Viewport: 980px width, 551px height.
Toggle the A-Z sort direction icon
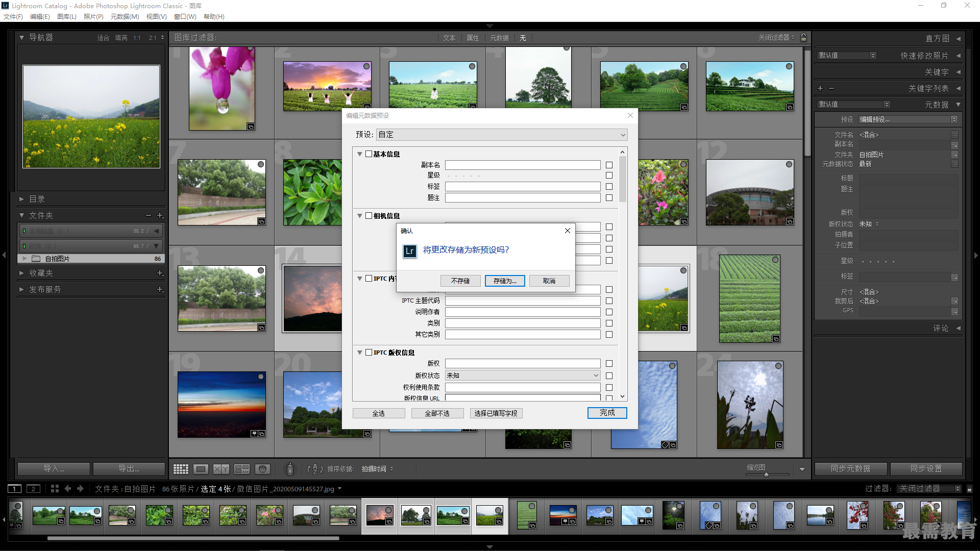[x=315, y=469]
